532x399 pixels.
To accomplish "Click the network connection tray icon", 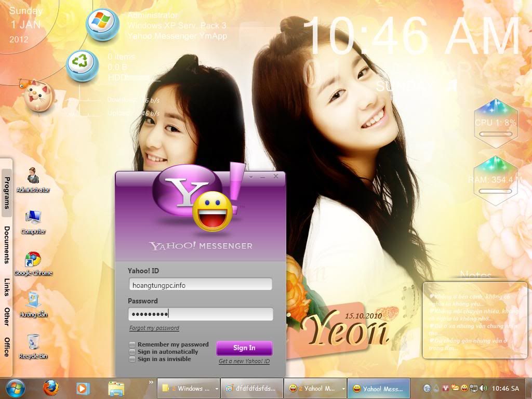I will pos(474,388).
